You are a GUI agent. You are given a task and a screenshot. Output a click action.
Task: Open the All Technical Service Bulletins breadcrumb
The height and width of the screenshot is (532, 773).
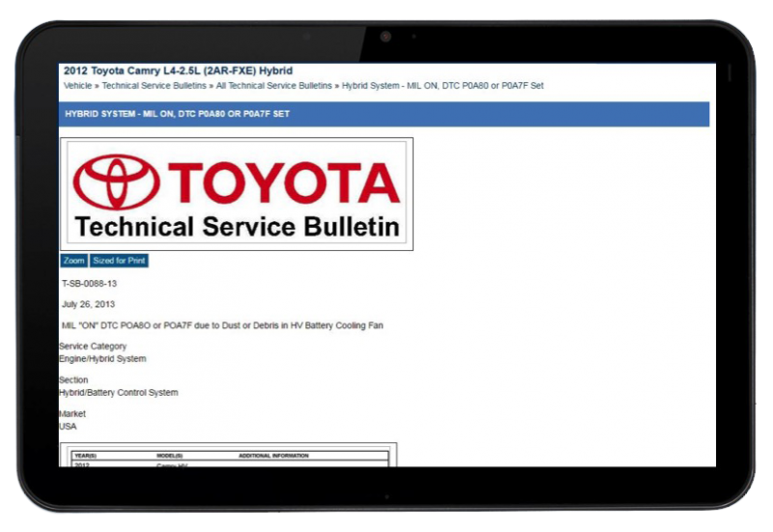[273, 86]
